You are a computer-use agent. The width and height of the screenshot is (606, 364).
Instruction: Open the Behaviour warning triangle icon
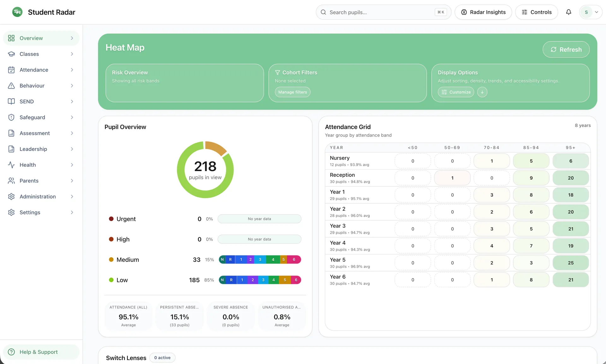click(x=11, y=86)
